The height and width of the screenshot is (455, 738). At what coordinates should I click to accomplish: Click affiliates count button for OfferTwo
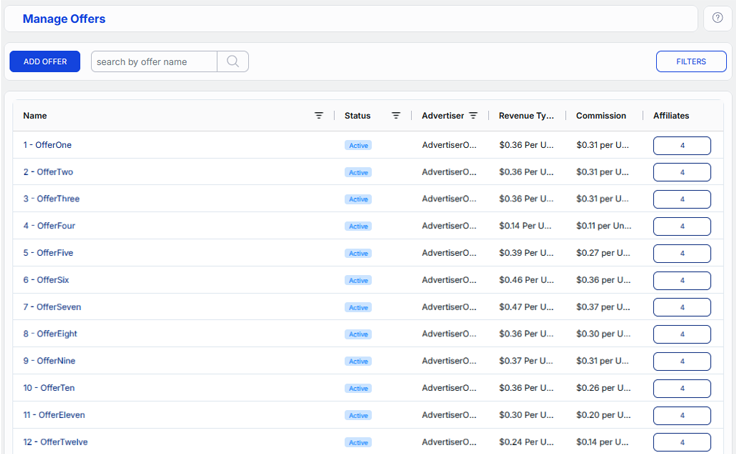coord(682,172)
